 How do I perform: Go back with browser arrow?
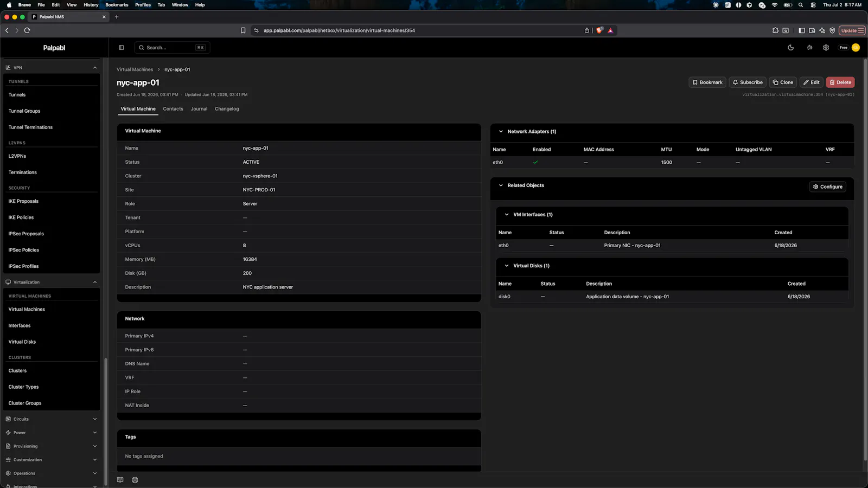(7, 30)
